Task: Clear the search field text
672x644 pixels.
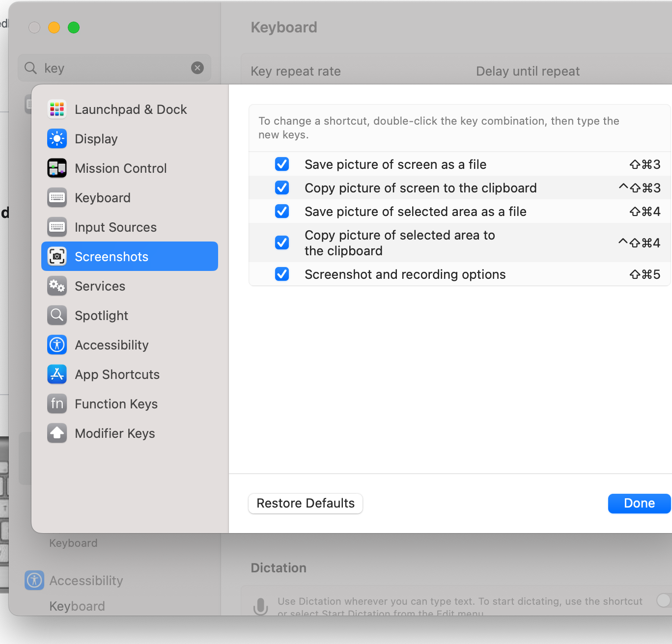Action: pyautogui.click(x=197, y=68)
